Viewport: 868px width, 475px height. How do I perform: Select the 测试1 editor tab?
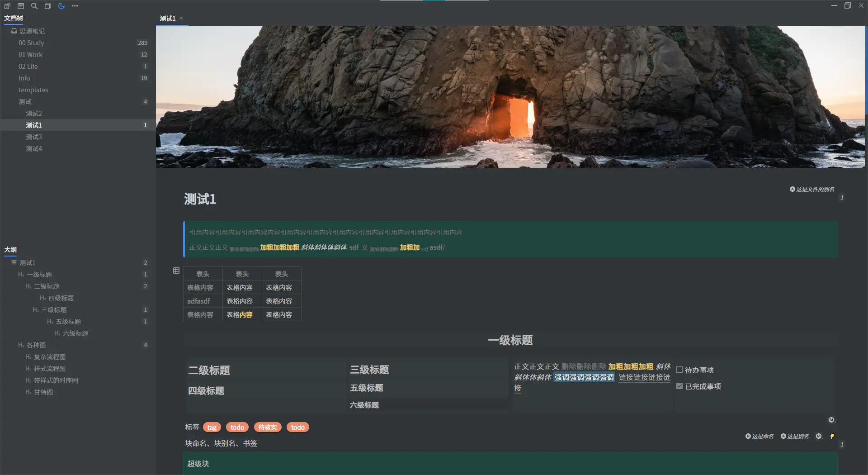coord(168,19)
